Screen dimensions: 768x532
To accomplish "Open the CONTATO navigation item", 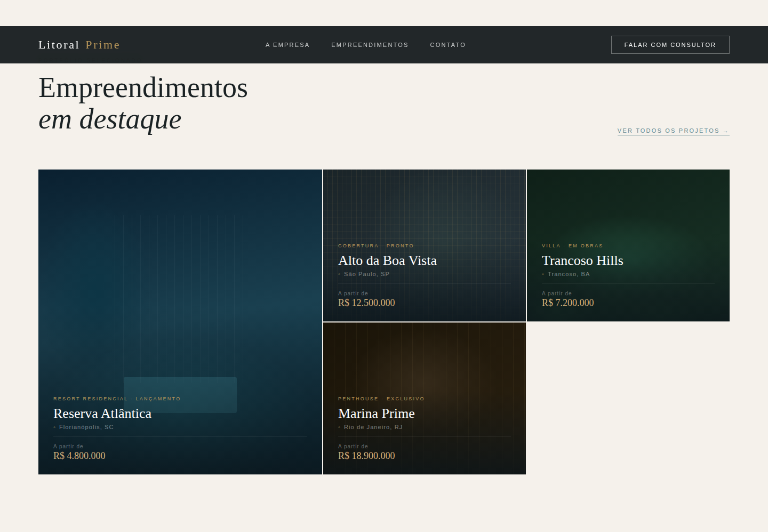I will [x=448, y=45].
